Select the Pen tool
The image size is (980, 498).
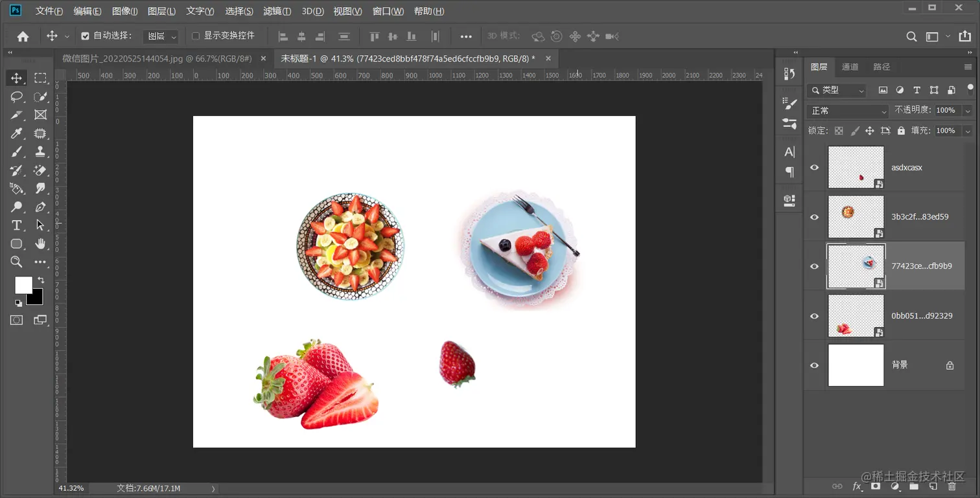[40, 207]
